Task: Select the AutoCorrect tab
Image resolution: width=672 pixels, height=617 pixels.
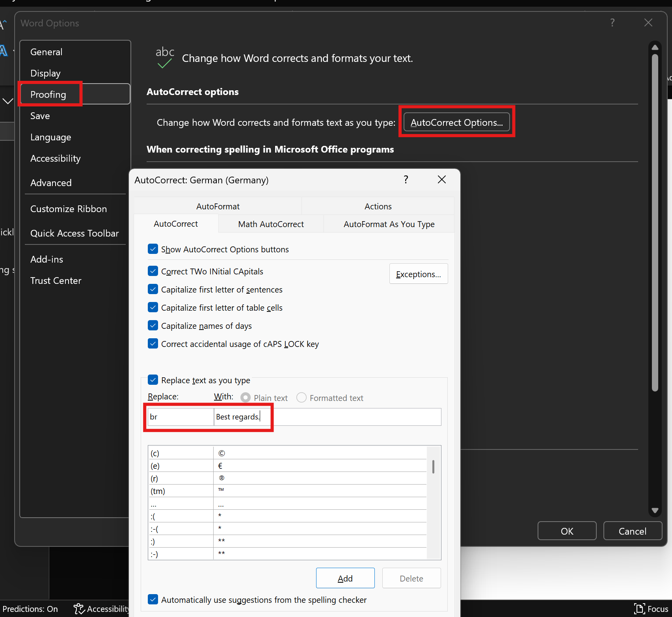Action: (x=176, y=224)
